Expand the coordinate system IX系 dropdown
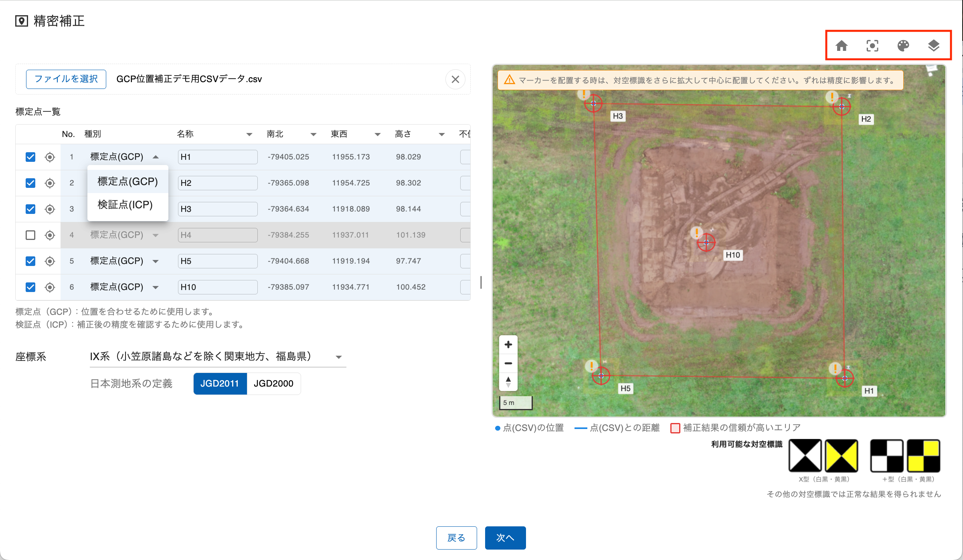Viewport: 963px width, 560px height. [x=338, y=357]
